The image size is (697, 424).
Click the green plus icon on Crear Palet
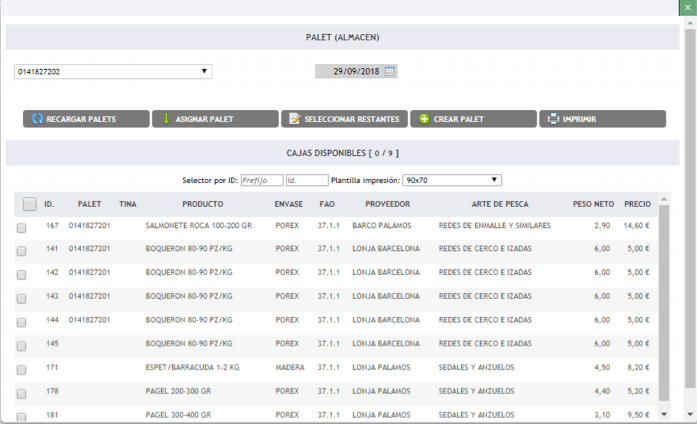424,119
